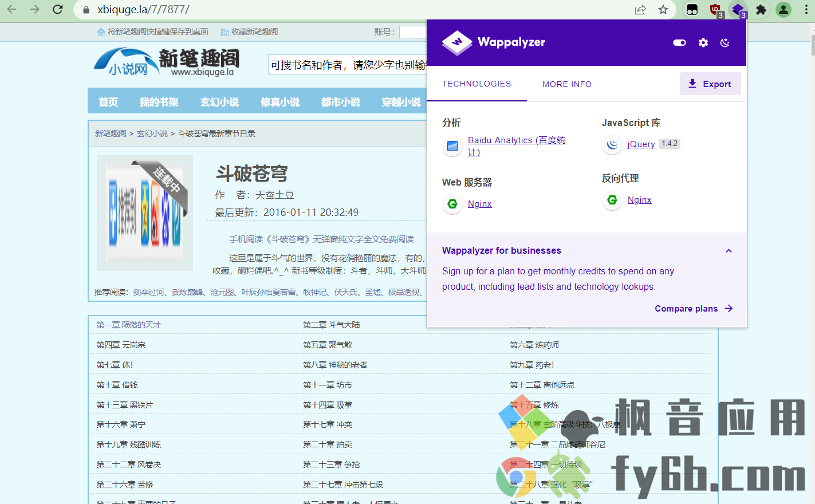Select the TECHNOLOGIES tab

[477, 84]
